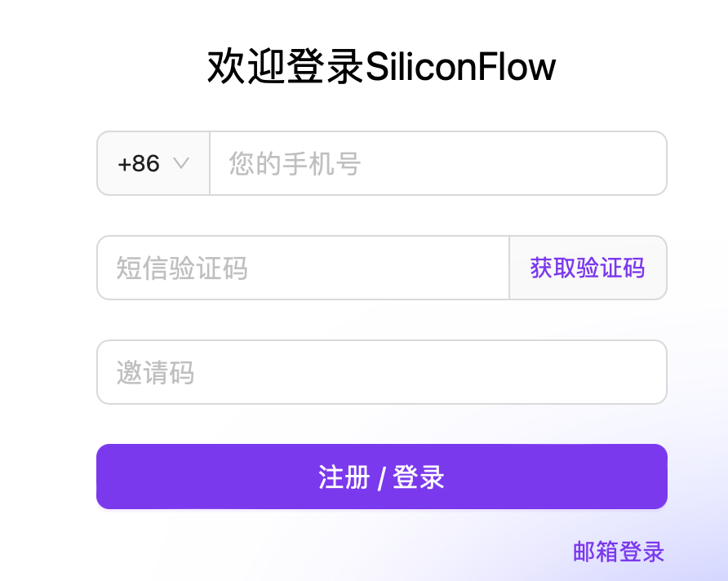
Task: Click the 欢迎登录SiliconFlow heading
Action: point(381,67)
